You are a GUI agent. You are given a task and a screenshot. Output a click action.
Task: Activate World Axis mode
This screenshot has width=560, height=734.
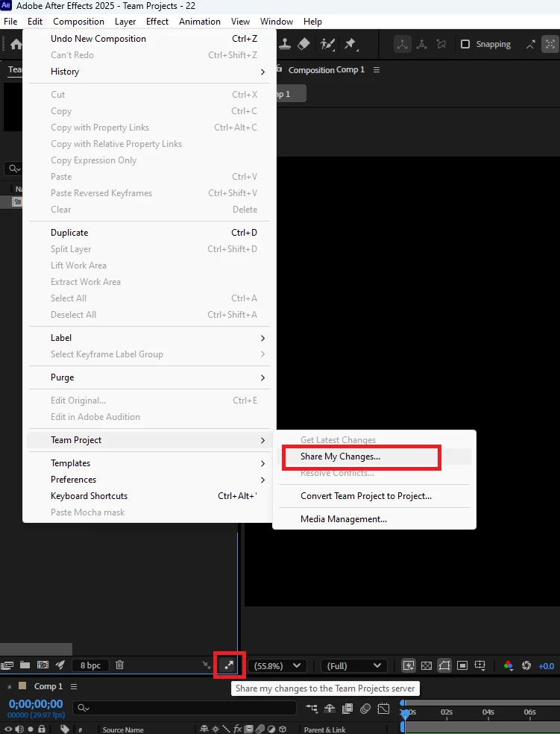point(421,44)
